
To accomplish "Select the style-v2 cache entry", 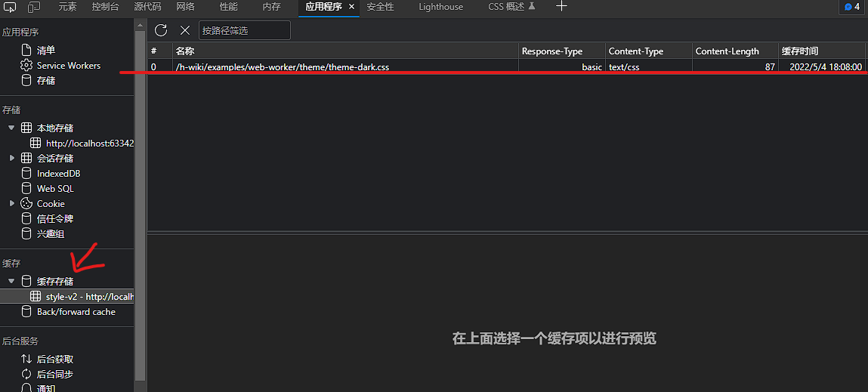I will 67,296.
